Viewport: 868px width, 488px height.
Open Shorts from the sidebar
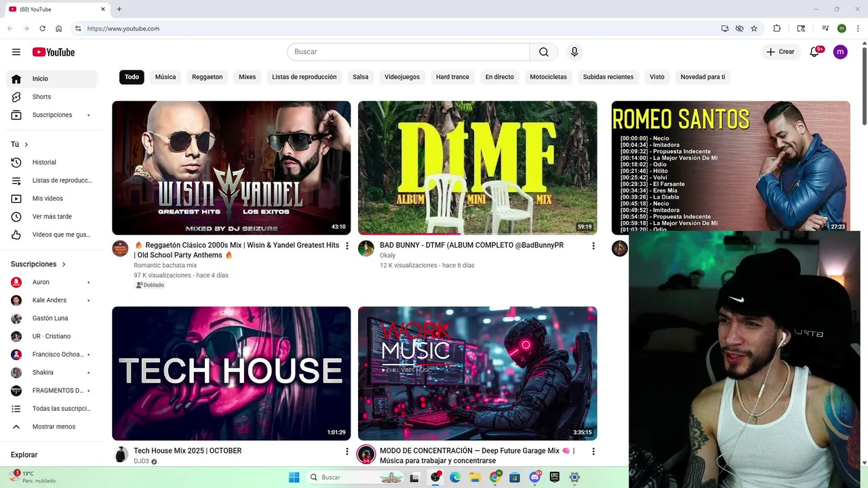pos(52,97)
